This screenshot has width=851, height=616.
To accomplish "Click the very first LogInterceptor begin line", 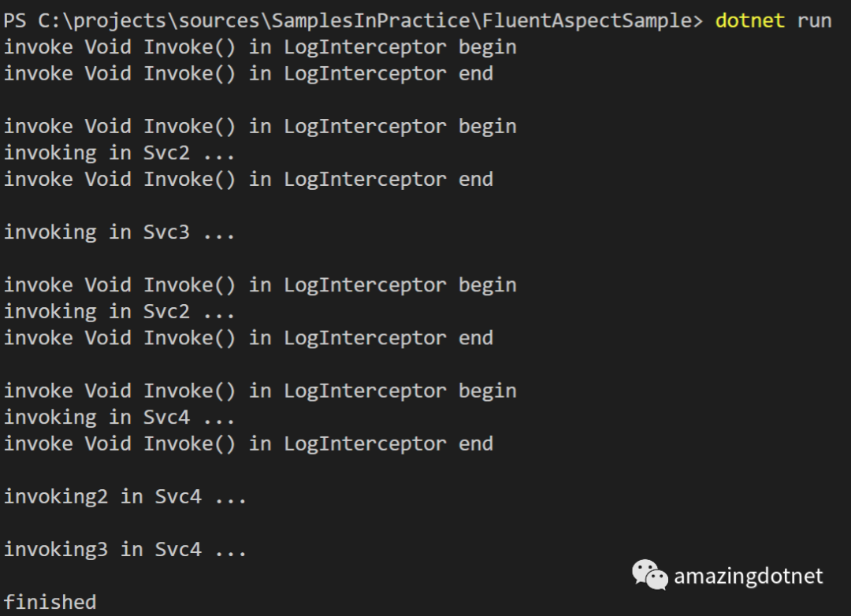I will (260, 47).
